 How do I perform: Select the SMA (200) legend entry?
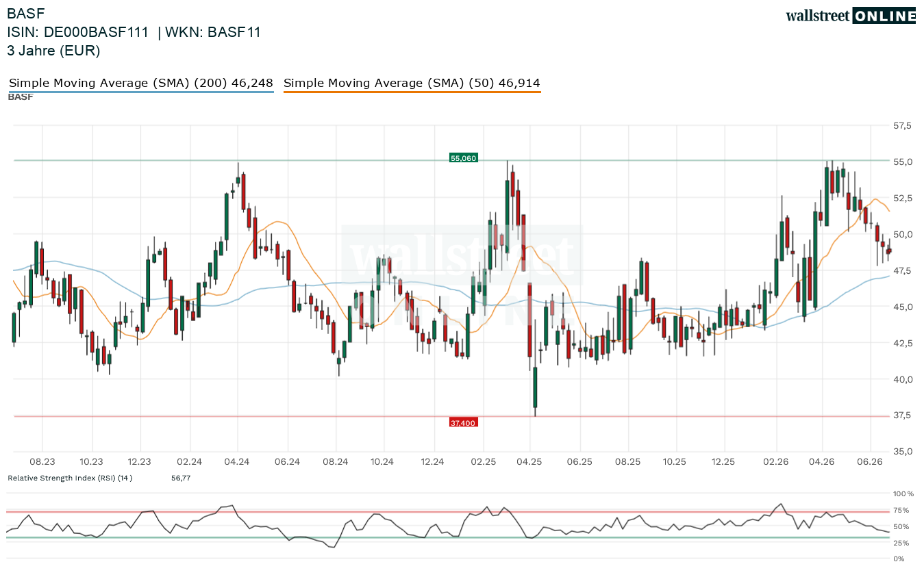[141, 84]
